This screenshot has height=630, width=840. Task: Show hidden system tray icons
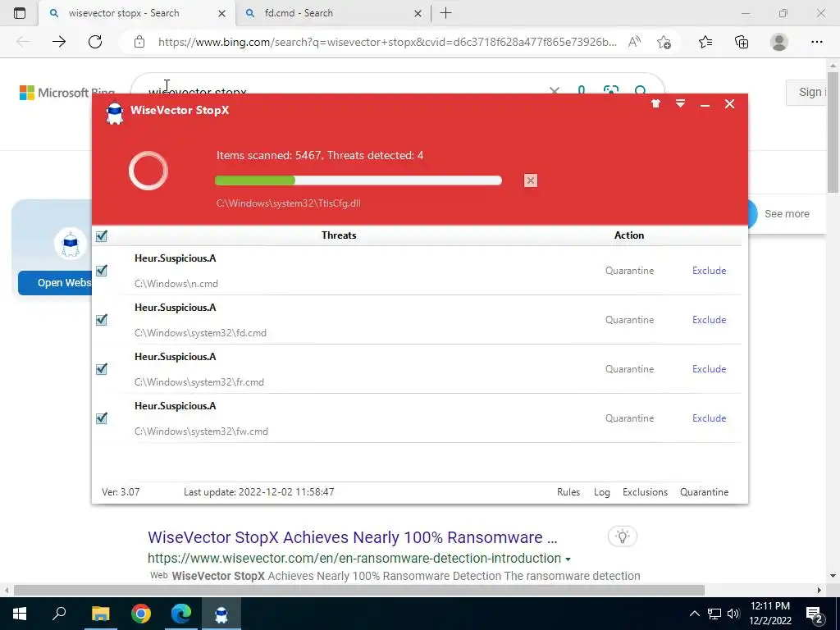[694, 614]
